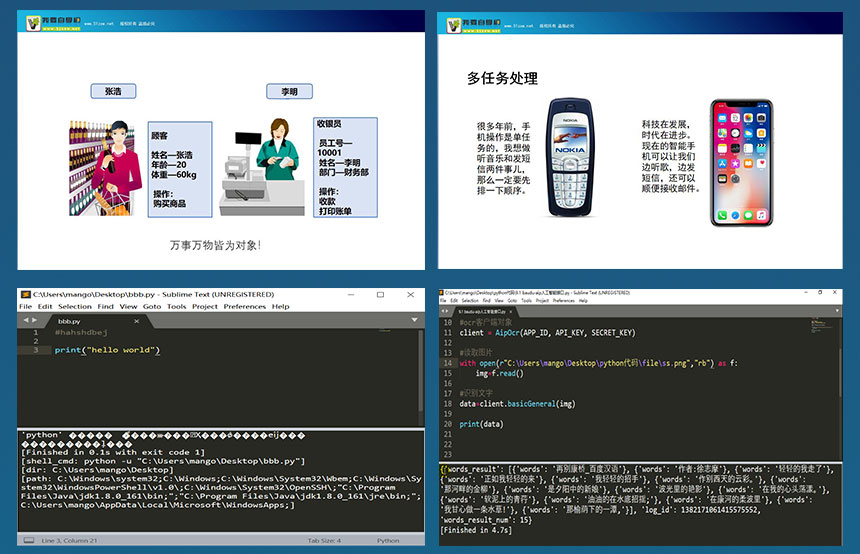This screenshot has height=554, width=860.
Task: Click the 李明 name label on the slide
Action: 289,92
